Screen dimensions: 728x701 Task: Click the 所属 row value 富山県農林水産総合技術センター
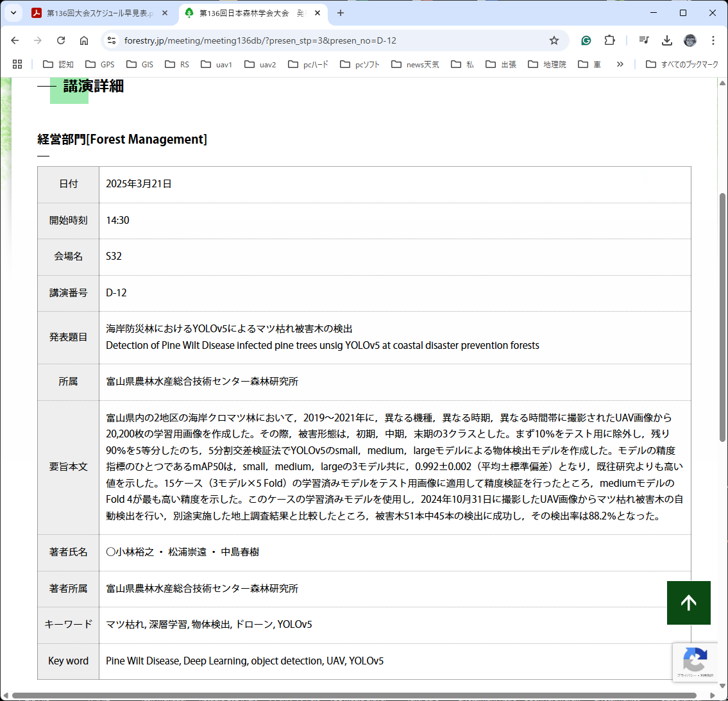pyautogui.click(x=202, y=382)
